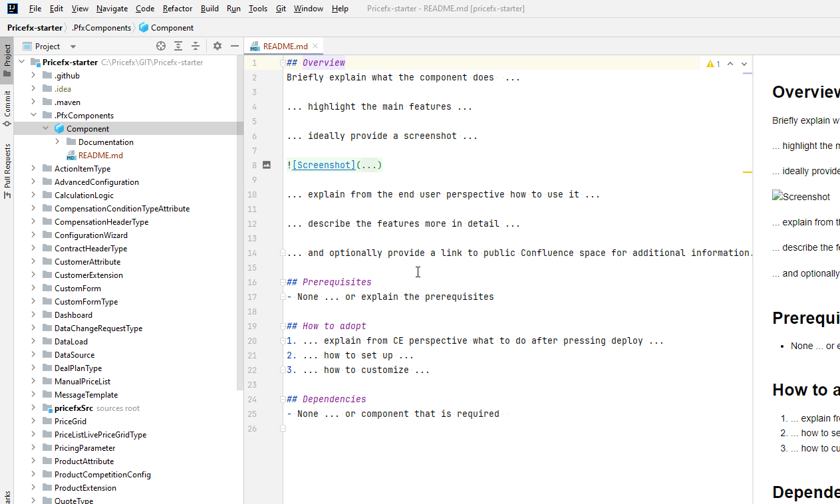Select opened file in the Project tree
840x504 pixels.
pos(161,46)
